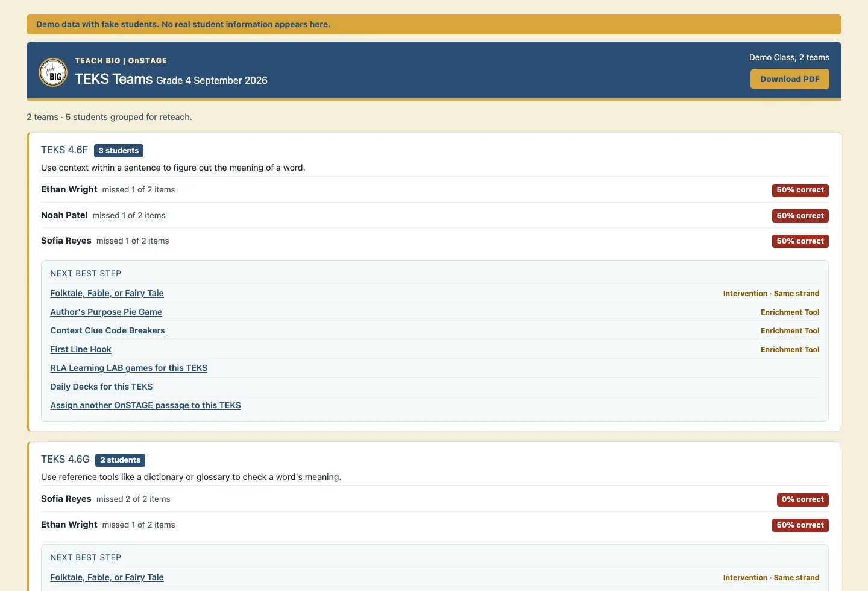Click Enrichment Tool tag beside First Line Hook
The width and height of the screenshot is (868, 591).
[x=790, y=350]
